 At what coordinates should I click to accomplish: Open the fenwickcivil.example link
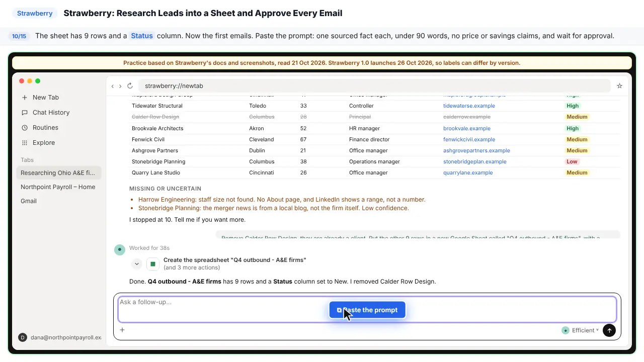[x=469, y=140]
